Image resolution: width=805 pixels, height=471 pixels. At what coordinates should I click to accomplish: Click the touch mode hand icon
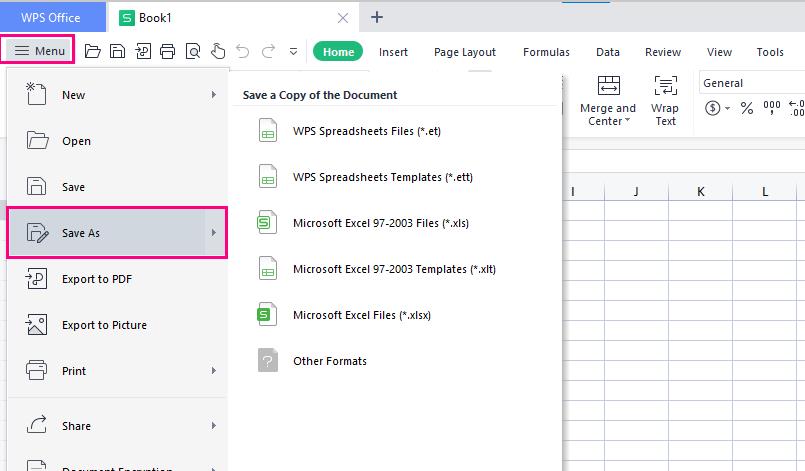tap(218, 51)
